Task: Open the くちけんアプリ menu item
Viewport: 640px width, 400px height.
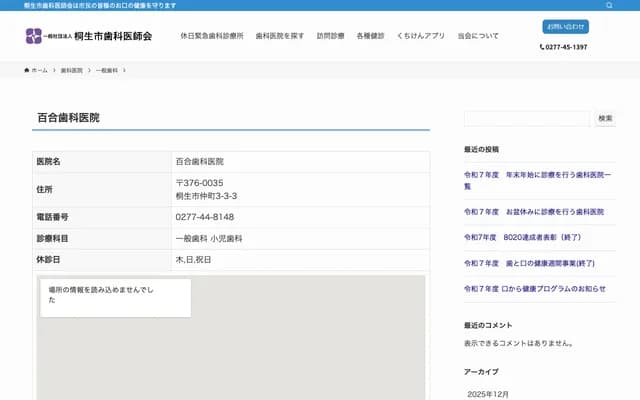Action: click(421, 36)
